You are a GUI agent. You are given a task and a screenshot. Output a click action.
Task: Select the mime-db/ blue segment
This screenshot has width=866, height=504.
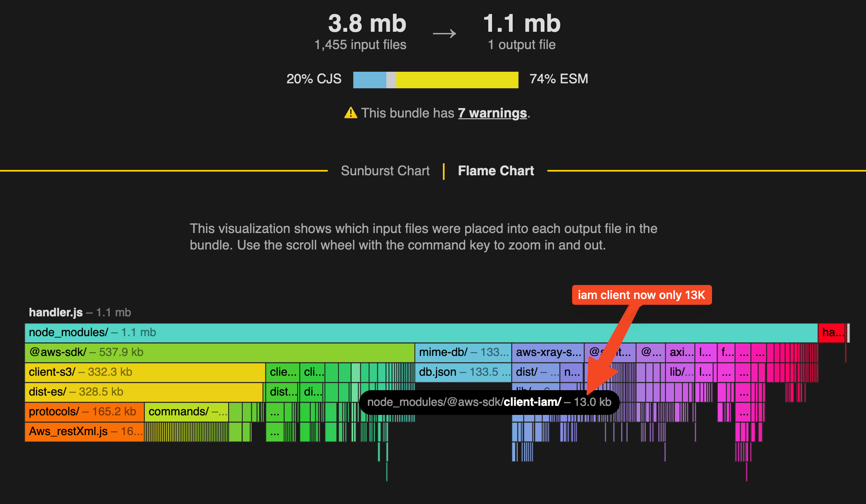pyautogui.click(x=462, y=352)
